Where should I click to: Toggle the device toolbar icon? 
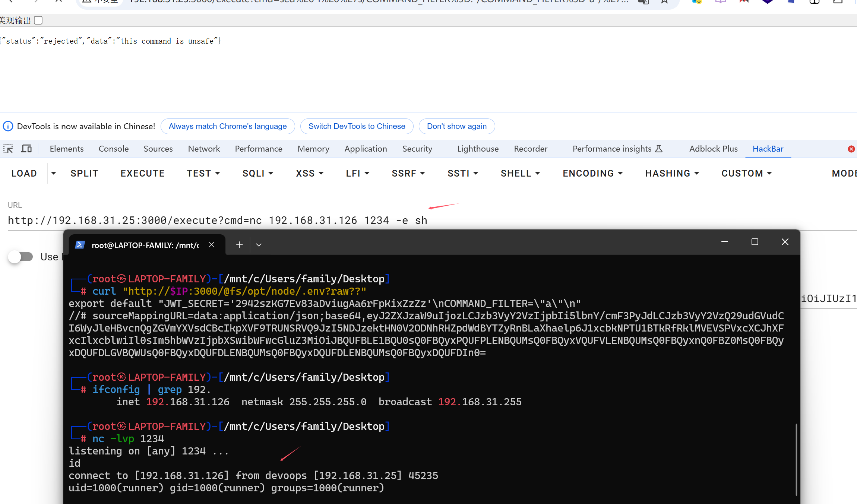[26, 149]
